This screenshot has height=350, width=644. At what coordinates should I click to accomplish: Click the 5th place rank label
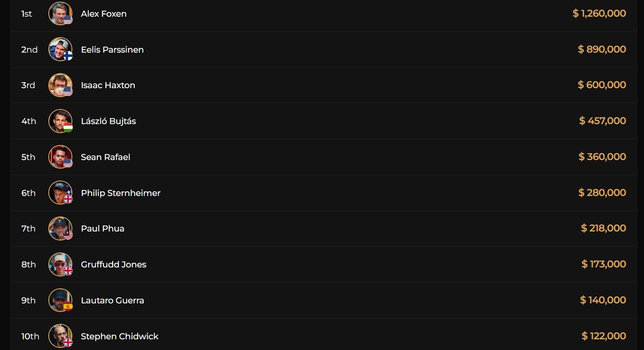28,157
